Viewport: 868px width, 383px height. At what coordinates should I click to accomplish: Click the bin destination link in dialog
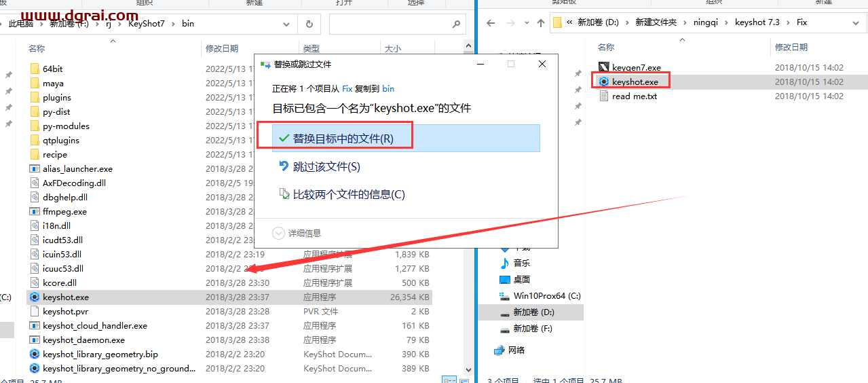pyautogui.click(x=388, y=88)
